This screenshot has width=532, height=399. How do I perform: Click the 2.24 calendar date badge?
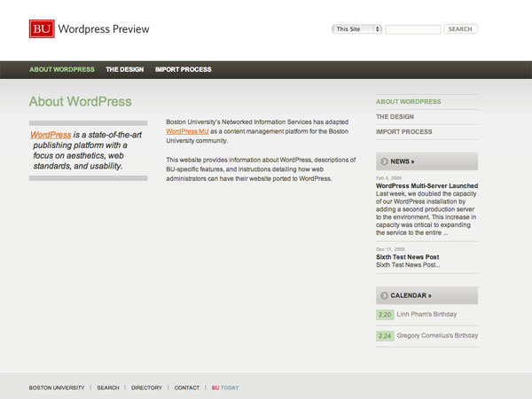[x=385, y=336]
